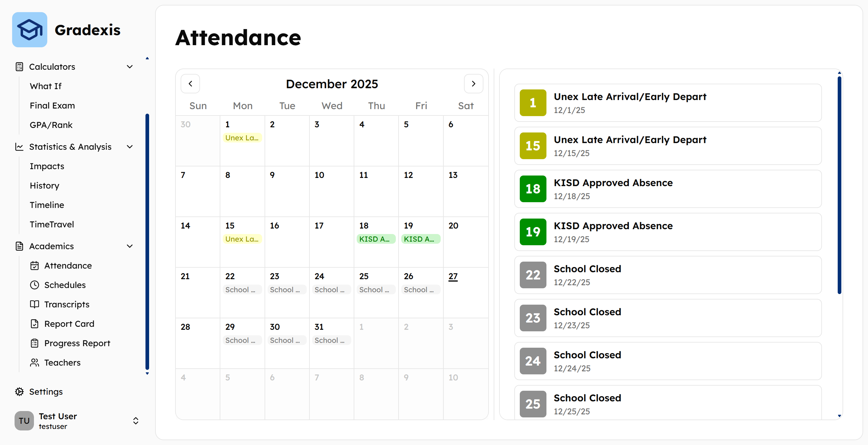The image size is (868, 445).
Task: Select the KISD Approved Absence event on December 18
Action: tap(376, 239)
